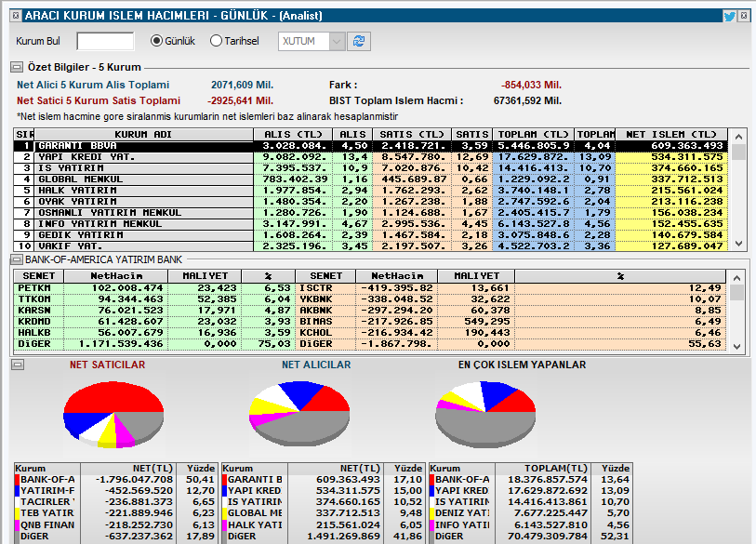The width and height of the screenshot is (756, 544).
Task: Click the AKBNK sold stock cell
Action: point(325,310)
